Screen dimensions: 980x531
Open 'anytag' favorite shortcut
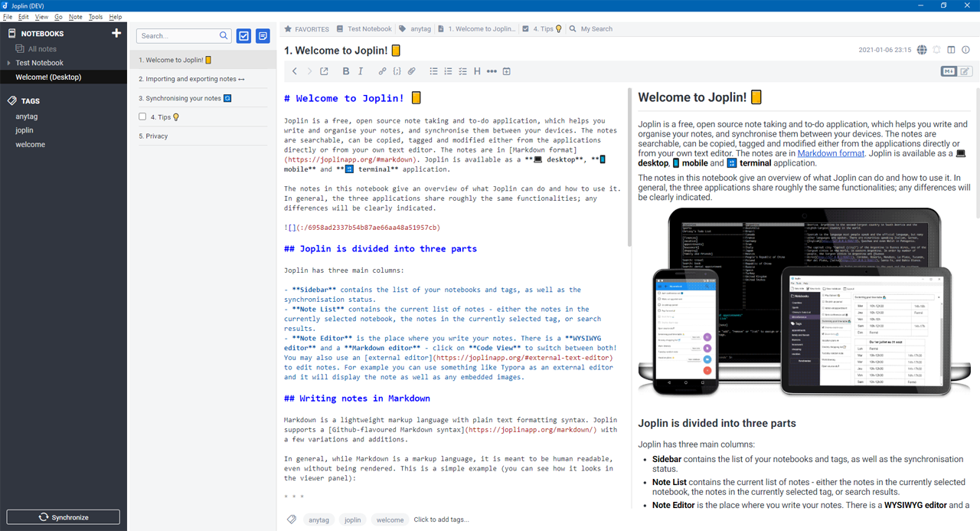[x=415, y=29]
